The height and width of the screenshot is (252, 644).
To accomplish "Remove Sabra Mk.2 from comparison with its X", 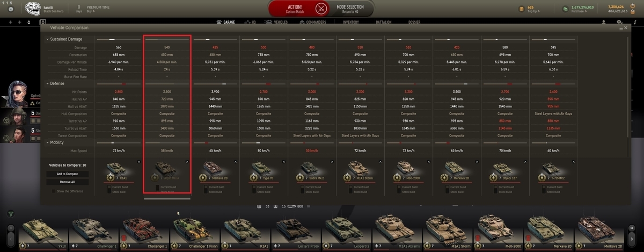I will click(332, 161).
